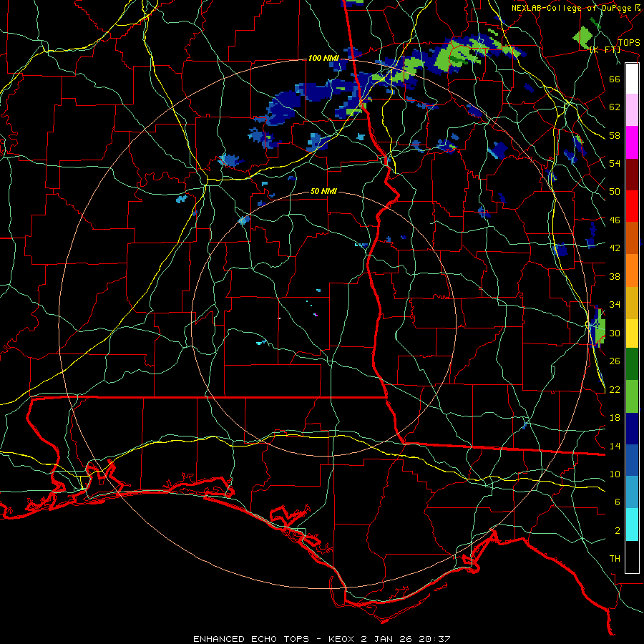Click the "50" scale value on the legend

pyautogui.click(x=615, y=192)
